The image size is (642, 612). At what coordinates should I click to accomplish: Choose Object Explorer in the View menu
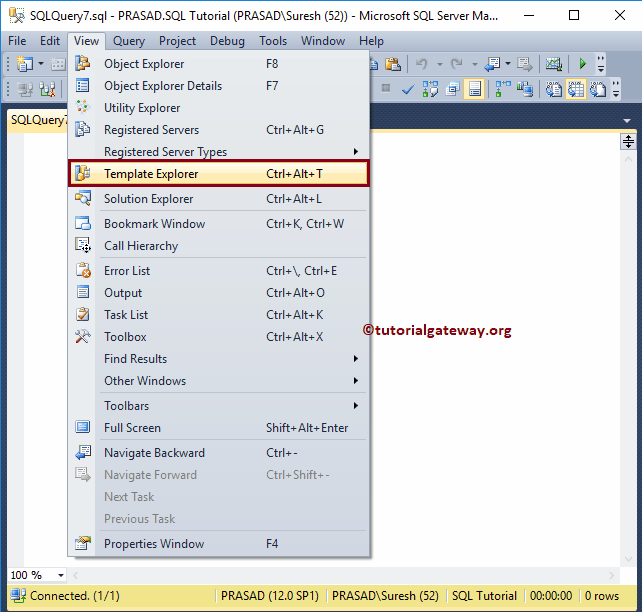(219, 64)
